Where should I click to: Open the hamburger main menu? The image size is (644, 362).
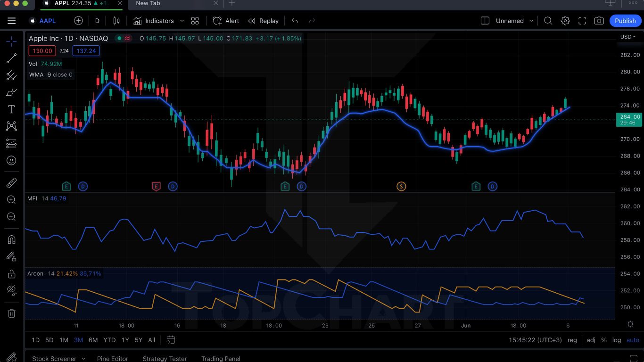pyautogui.click(x=11, y=21)
